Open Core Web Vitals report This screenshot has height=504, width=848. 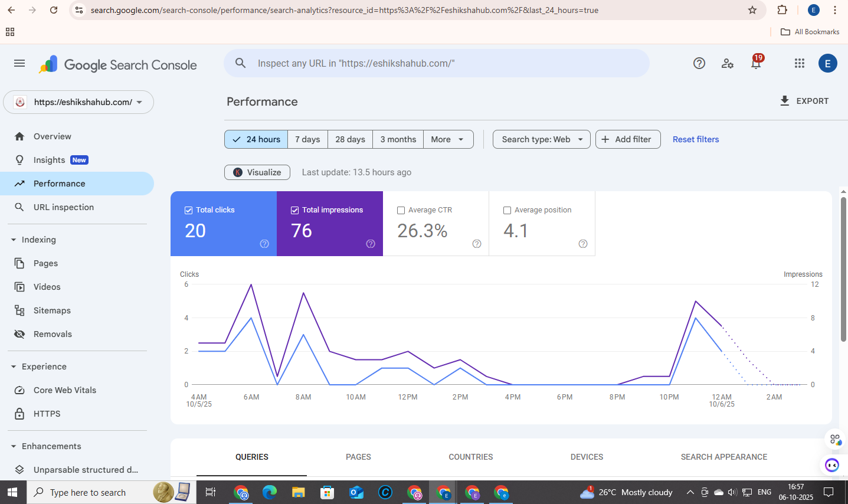tap(64, 390)
